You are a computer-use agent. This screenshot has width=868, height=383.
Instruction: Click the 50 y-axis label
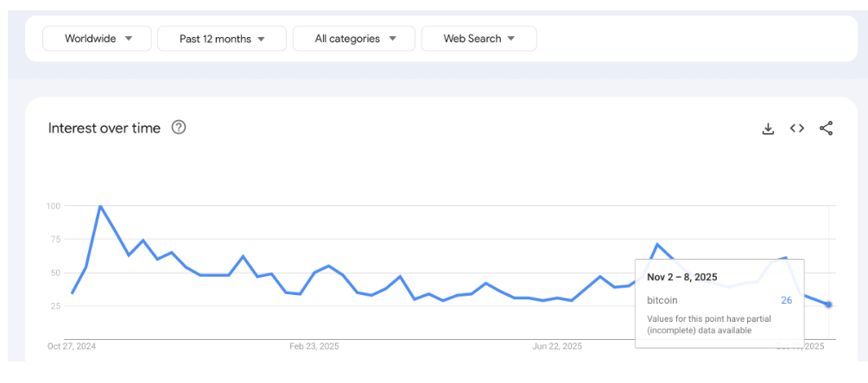point(55,273)
